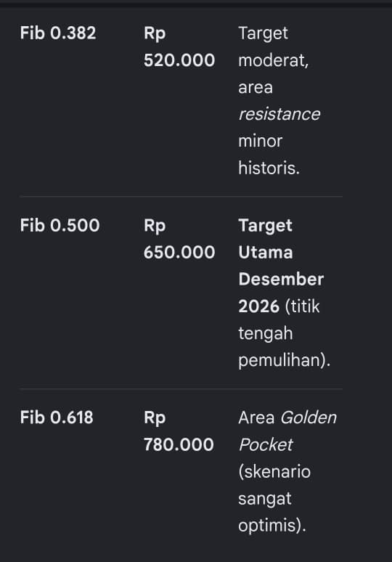Click the italic Golden Pocket text
392x562 pixels.
(287, 431)
